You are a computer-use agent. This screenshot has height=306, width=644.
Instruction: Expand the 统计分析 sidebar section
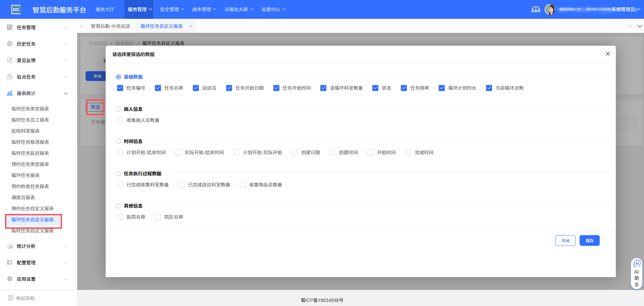(26, 246)
